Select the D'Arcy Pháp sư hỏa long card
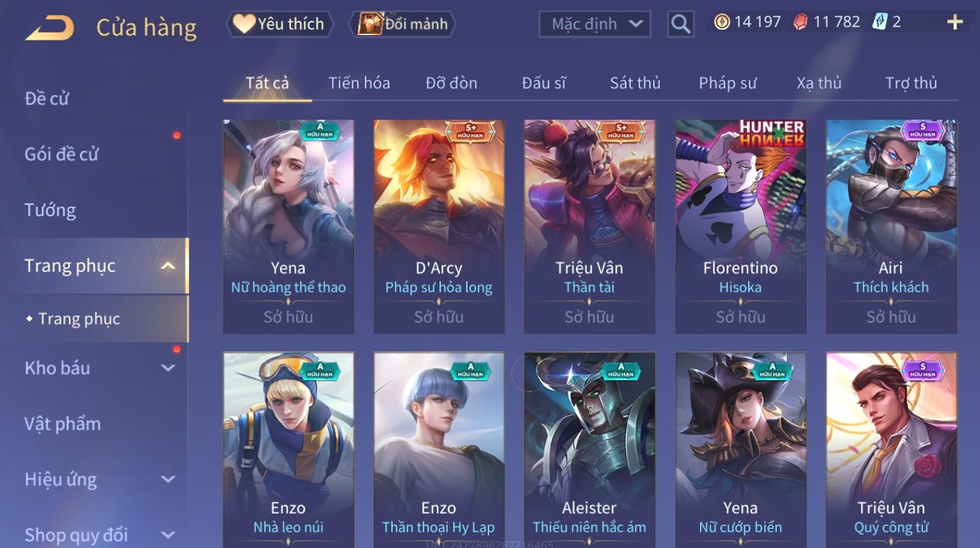The image size is (980, 548). [439, 226]
